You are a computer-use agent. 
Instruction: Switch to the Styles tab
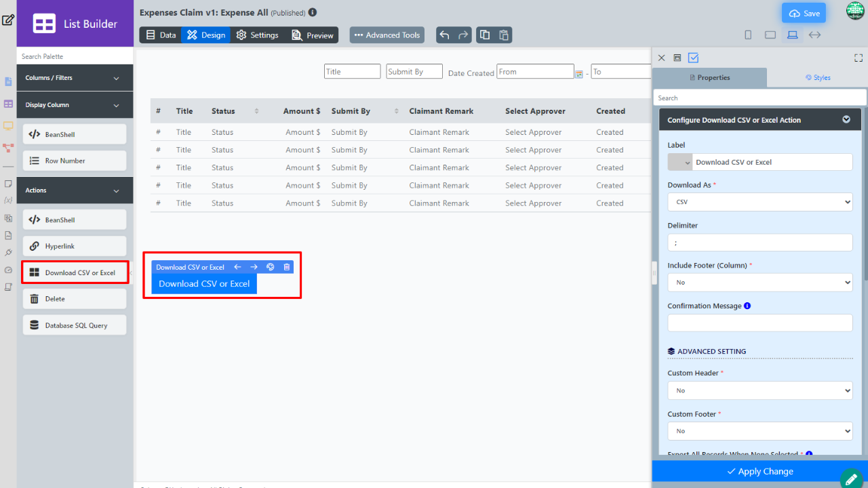pyautogui.click(x=817, y=78)
